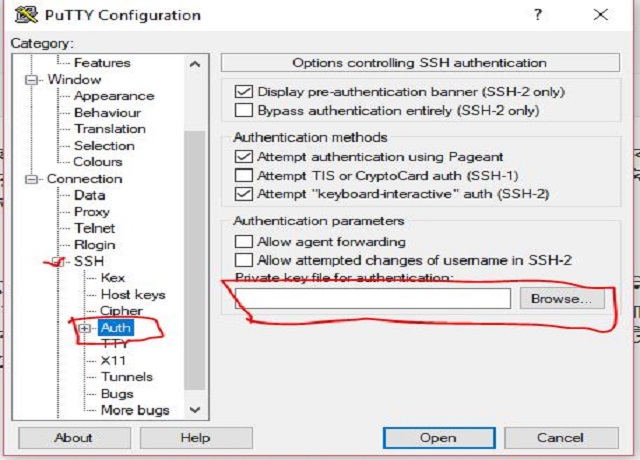Viewport: 640px width, 460px height.
Task: Open Appearance settings
Action: pos(114,96)
